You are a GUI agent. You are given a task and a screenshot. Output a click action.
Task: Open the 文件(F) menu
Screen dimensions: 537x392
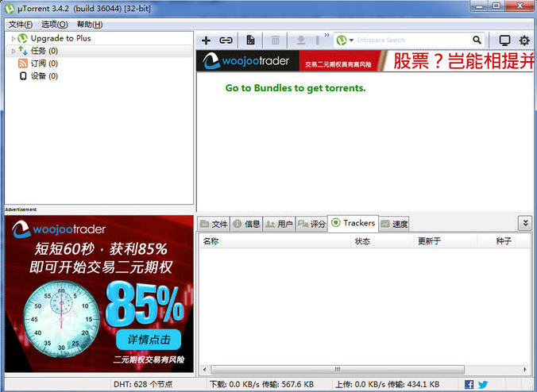tap(20, 25)
